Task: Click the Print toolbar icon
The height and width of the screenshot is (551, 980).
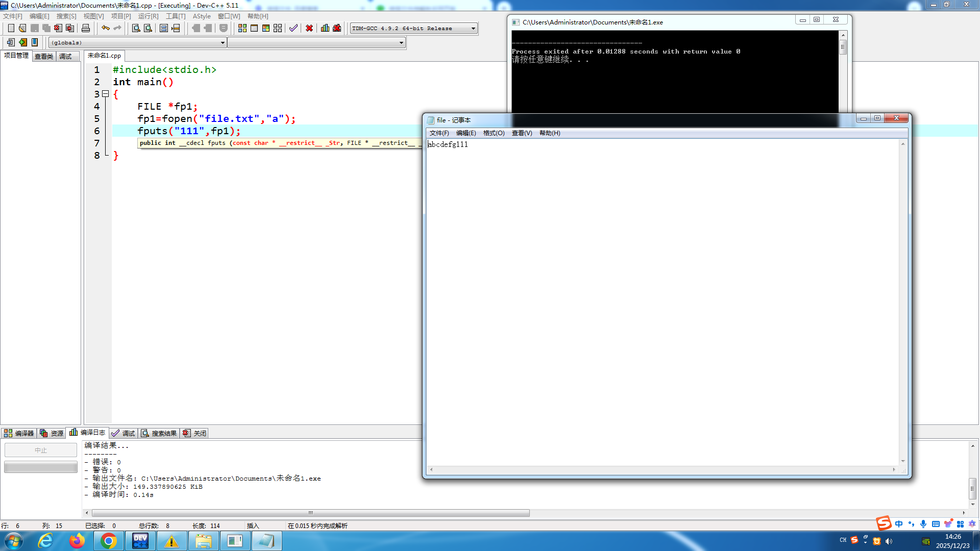Action: tap(86, 28)
